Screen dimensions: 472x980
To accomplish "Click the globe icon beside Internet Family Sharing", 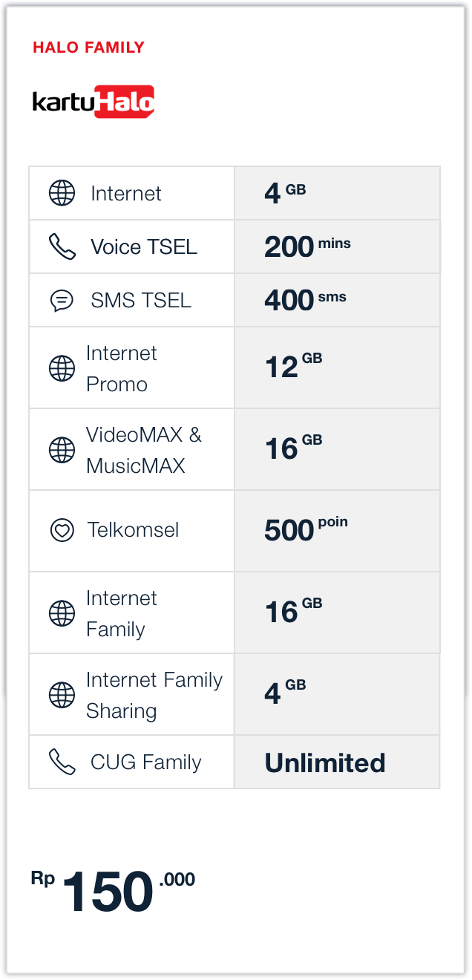I will pyautogui.click(x=62, y=695).
